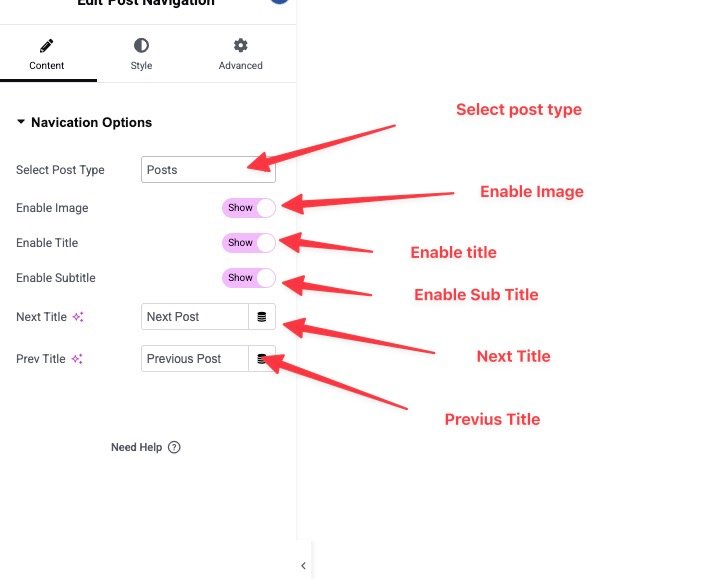Viewport: 727px width, 579px height.
Task: Switch to the Style tab
Action: coord(141,55)
